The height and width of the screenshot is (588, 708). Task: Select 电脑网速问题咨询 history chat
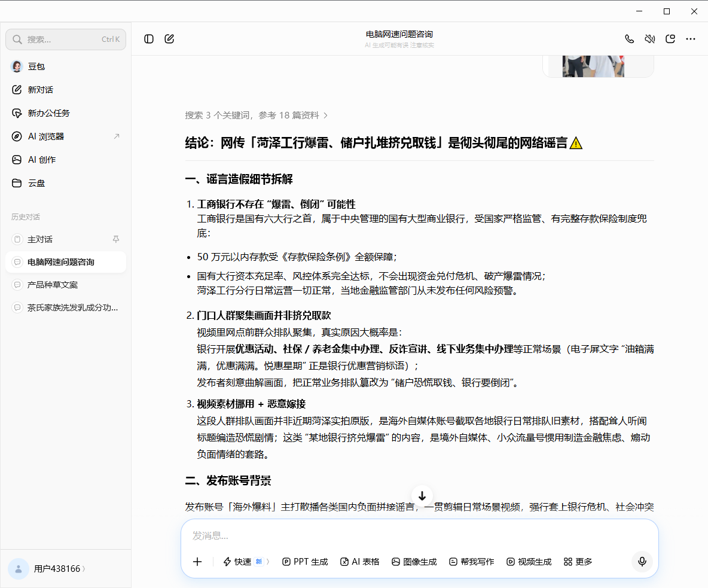pos(66,262)
